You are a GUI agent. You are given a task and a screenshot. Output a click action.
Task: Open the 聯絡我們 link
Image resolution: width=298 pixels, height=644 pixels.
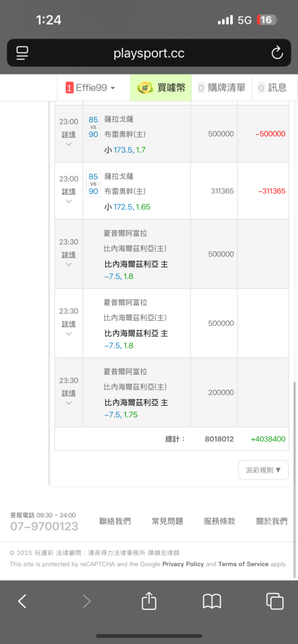coord(115,522)
